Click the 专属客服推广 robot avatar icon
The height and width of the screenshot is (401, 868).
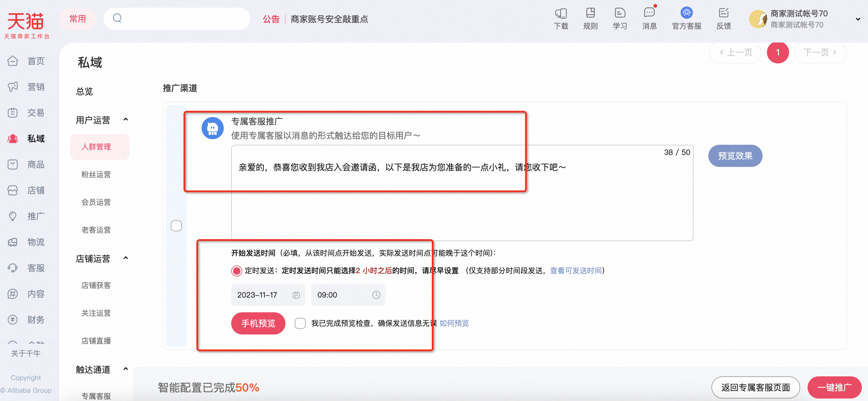pos(212,128)
